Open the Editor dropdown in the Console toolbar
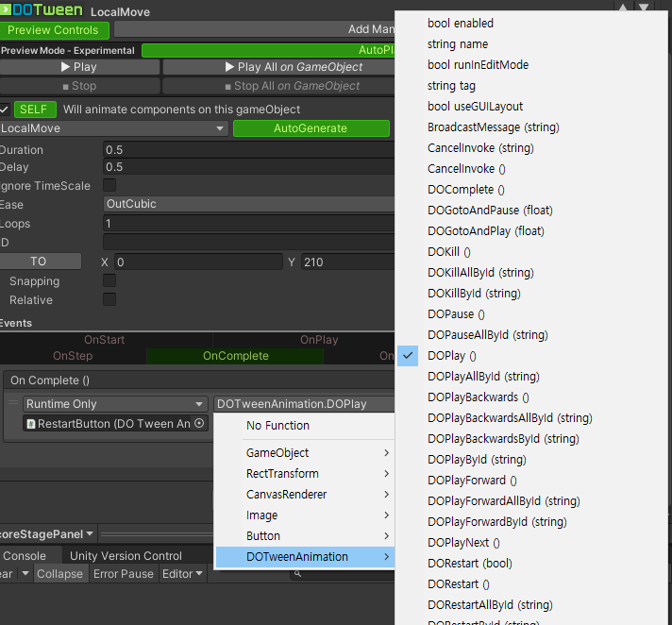The height and width of the screenshot is (625, 672). point(182,574)
